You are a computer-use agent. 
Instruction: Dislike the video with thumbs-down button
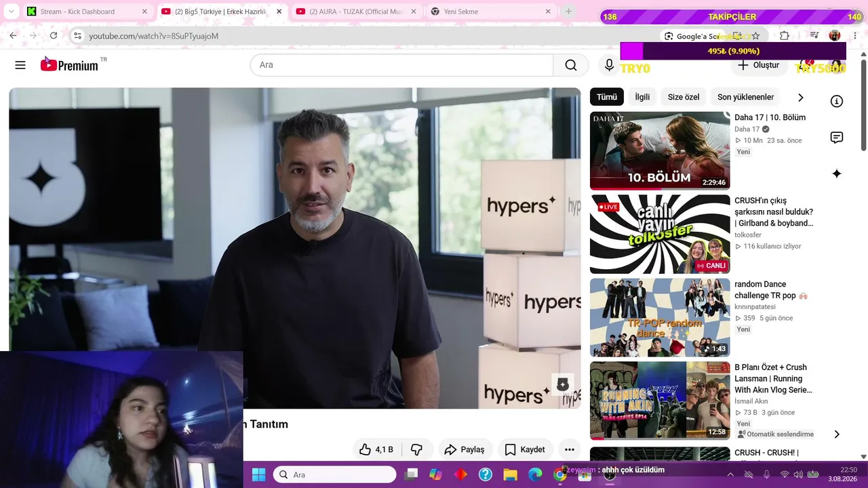point(417,449)
